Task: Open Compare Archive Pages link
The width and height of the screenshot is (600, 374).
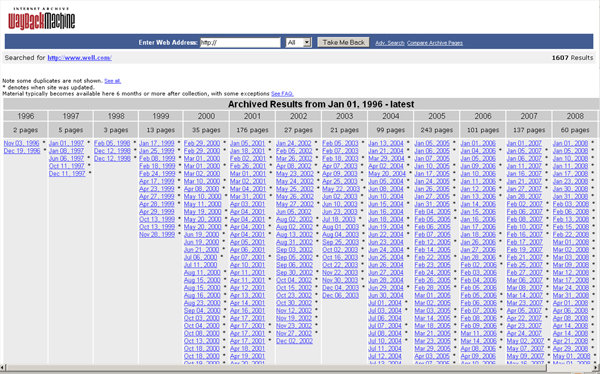Action: (435, 43)
